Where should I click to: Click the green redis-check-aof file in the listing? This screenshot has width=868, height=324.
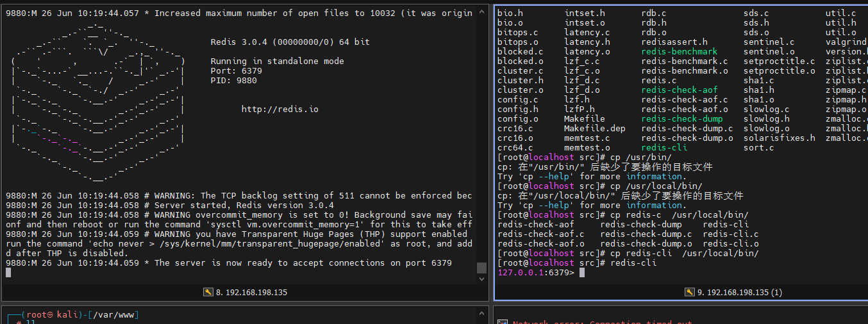coord(680,90)
